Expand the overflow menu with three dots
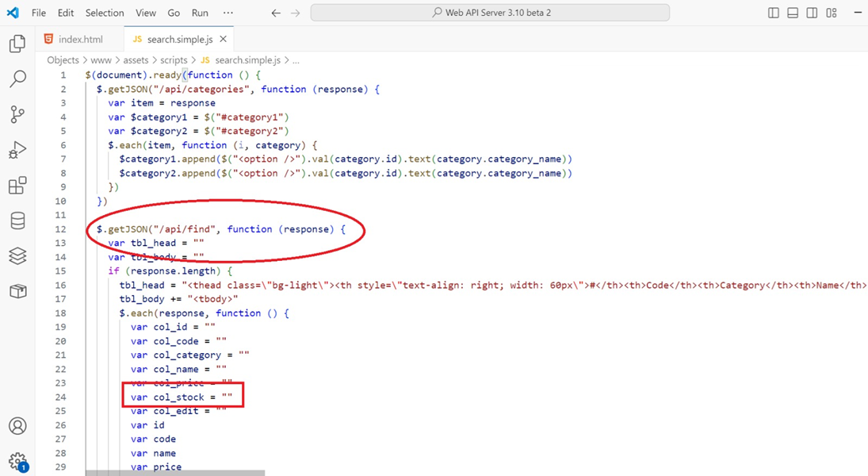This screenshot has height=476, width=868. coord(228,13)
